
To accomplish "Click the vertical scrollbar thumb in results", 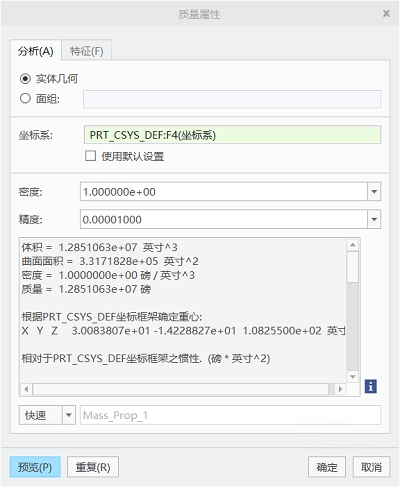I will (x=352, y=267).
